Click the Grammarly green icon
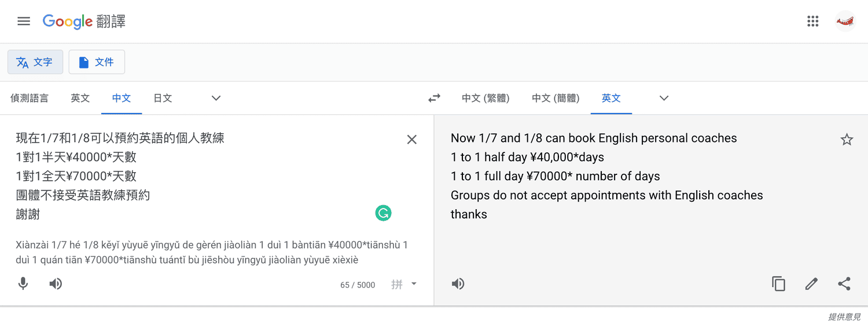868x332 pixels. coord(383,213)
